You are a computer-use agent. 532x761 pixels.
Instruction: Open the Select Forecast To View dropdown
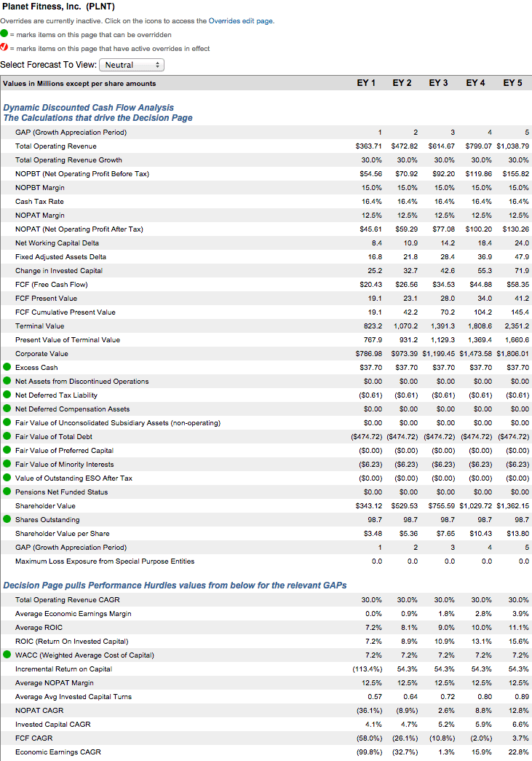[x=132, y=65]
